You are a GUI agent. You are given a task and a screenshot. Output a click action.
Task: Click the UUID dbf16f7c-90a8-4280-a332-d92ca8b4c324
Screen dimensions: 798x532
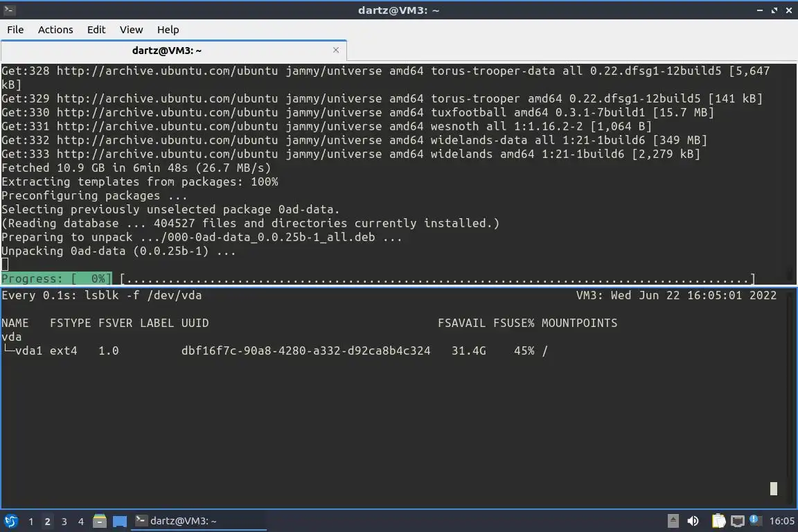306,351
